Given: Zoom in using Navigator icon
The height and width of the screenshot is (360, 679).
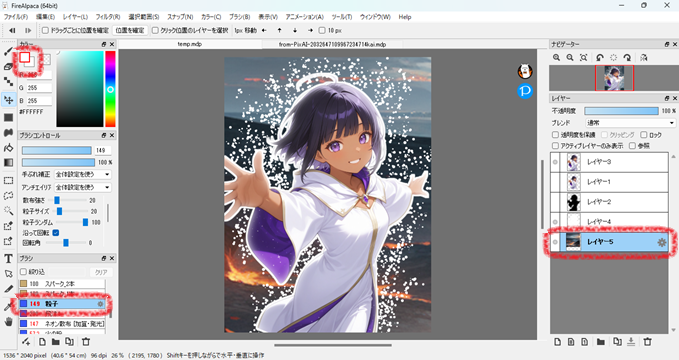Looking at the screenshot, I should (556, 57).
